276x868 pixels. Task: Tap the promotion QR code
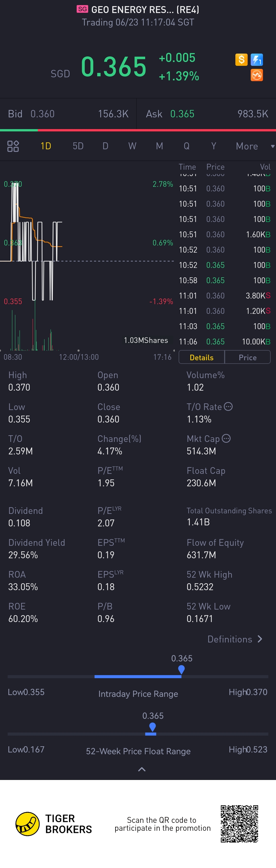click(x=239, y=824)
